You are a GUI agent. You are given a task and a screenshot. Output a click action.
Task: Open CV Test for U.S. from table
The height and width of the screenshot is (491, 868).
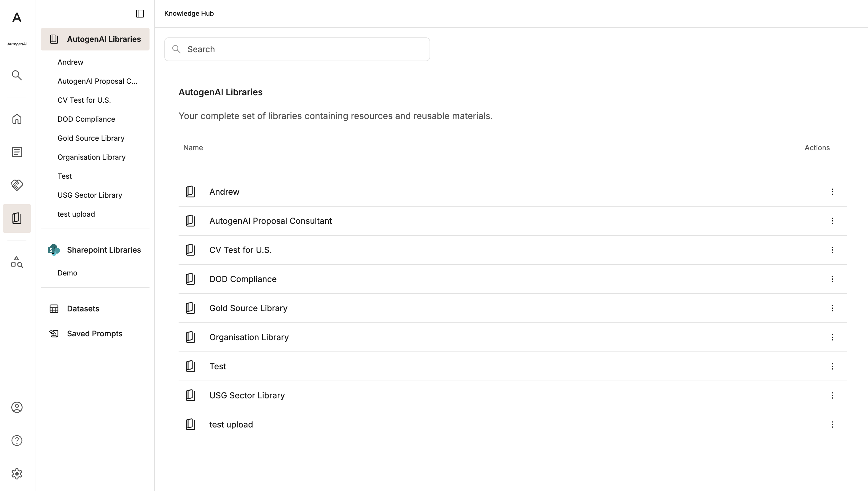pyautogui.click(x=241, y=250)
